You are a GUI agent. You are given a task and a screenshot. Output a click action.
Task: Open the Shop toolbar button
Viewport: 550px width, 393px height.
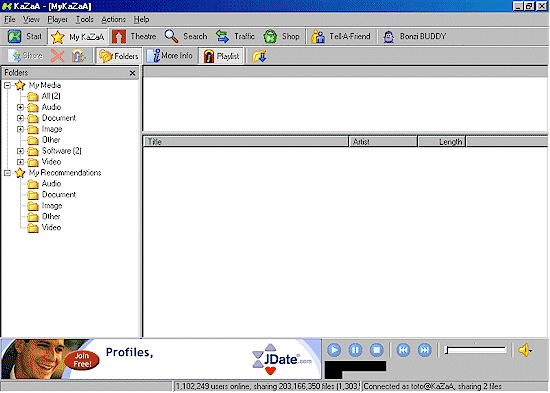[x=282, y=36]
